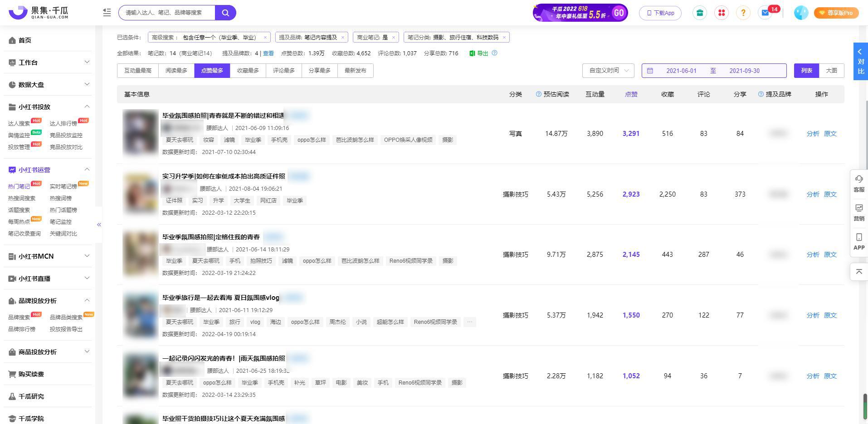
Task: Click the 尊享版Pro badge button
Action: point(836,13)
